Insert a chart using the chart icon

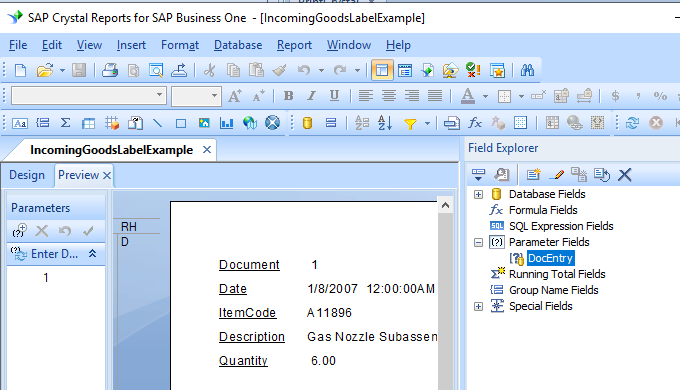[x=226, y=123]
